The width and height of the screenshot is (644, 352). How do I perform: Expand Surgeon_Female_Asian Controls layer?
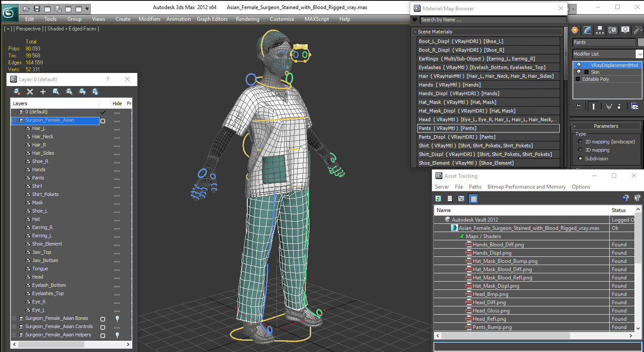(14, 326)
